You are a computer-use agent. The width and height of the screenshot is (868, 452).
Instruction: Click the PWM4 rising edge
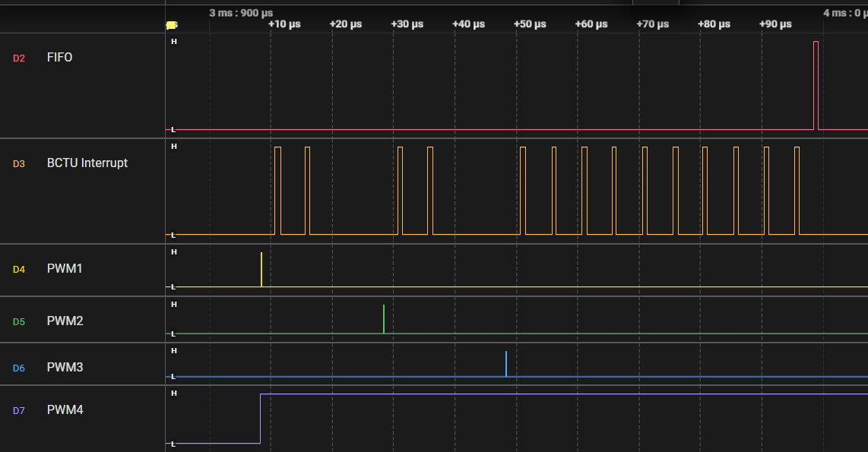(260, 419)
